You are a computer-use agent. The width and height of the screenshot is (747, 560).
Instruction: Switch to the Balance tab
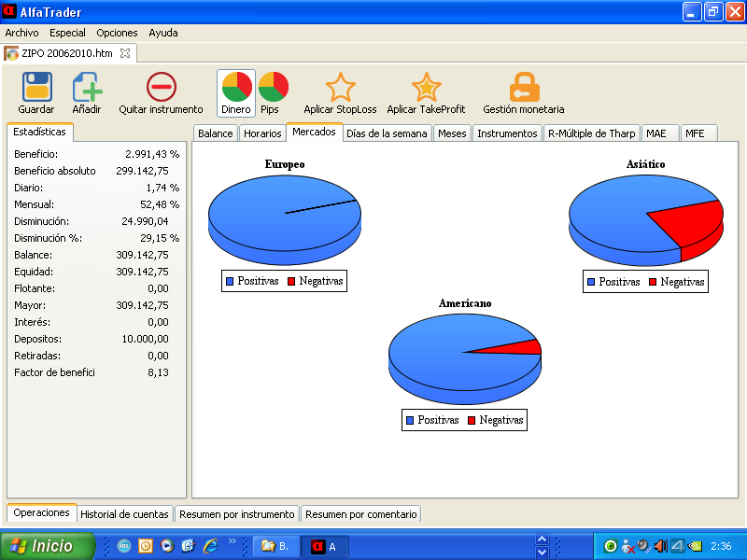point(216,133)
